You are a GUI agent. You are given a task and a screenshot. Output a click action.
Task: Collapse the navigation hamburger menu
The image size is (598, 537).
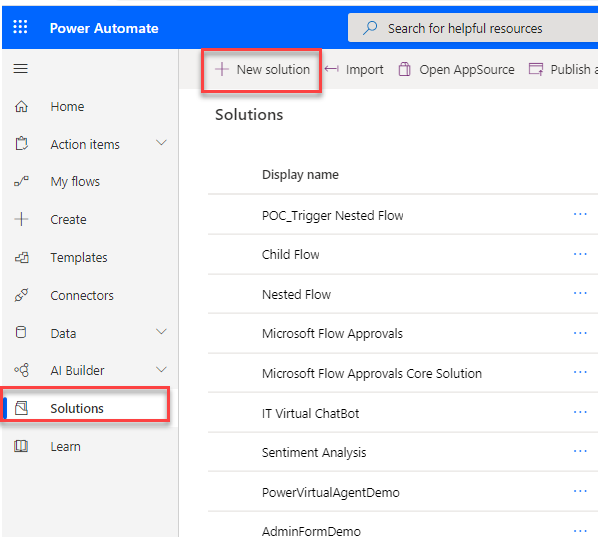coord(21,69)
